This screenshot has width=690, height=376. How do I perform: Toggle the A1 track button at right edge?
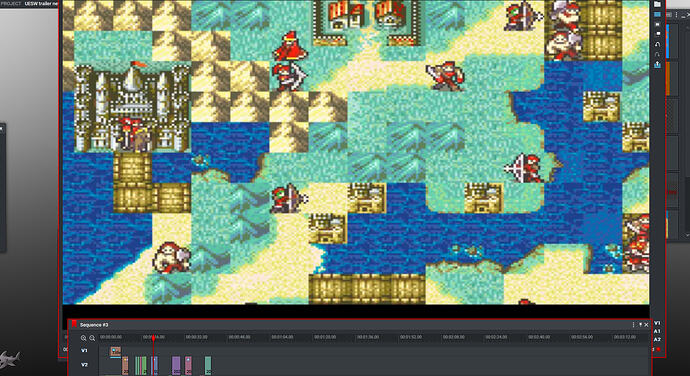click(657, 331)
